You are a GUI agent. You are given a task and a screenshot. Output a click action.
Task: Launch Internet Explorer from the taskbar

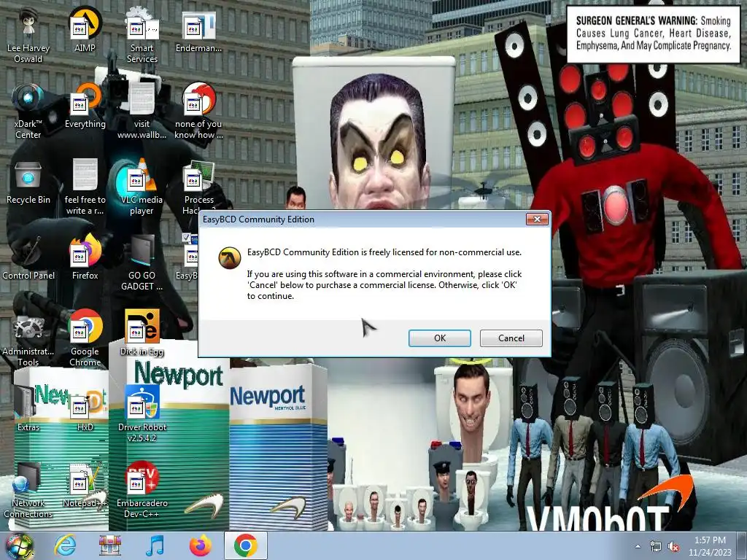click(x=64, y=546)
